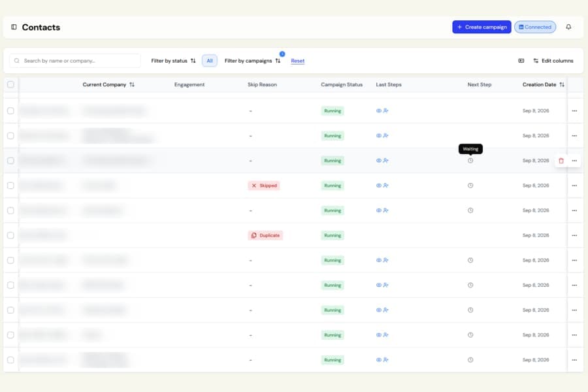Click the eye icon in the Skipped row
The width and height of the screenshot is (588, 392).
coord(379,186)
